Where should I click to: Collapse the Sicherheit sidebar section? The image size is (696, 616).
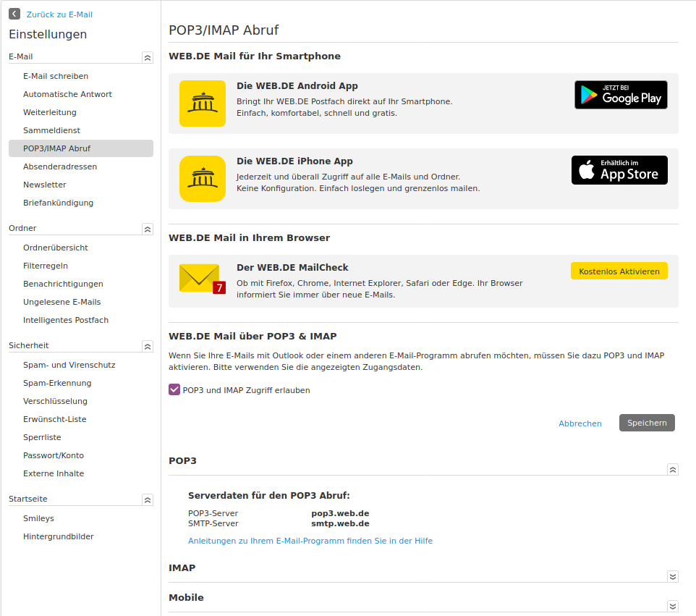tap(148, 346)
